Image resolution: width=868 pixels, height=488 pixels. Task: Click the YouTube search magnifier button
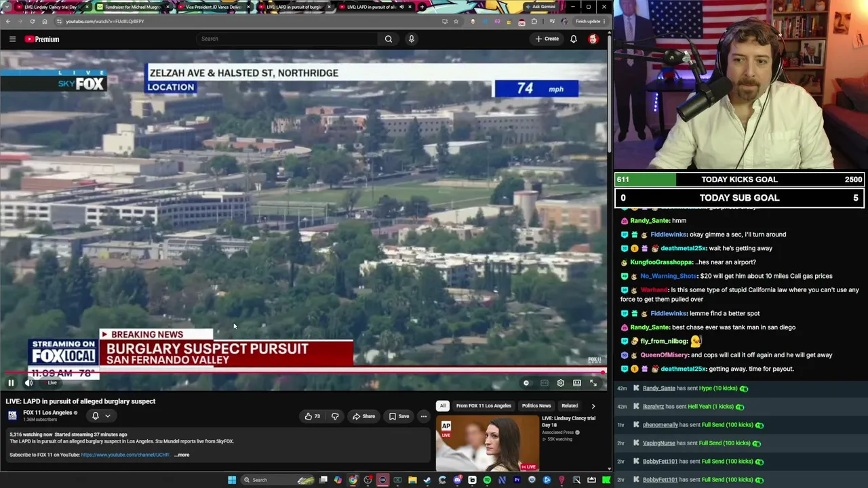(x=389, y=39)
